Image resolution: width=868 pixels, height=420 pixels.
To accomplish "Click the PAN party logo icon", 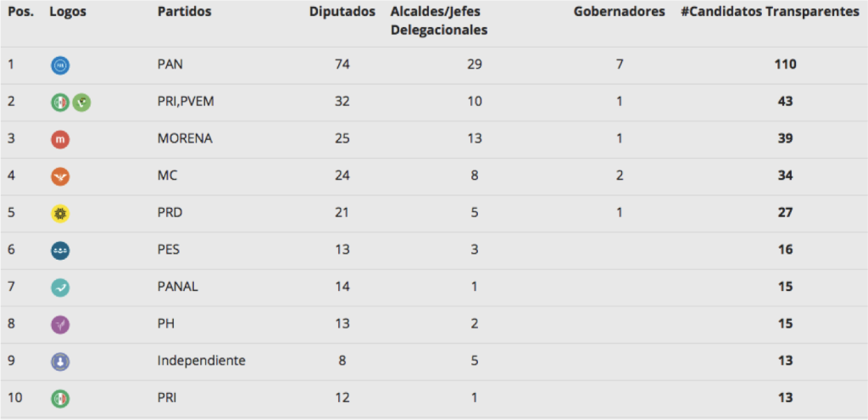I will (60, 65).
